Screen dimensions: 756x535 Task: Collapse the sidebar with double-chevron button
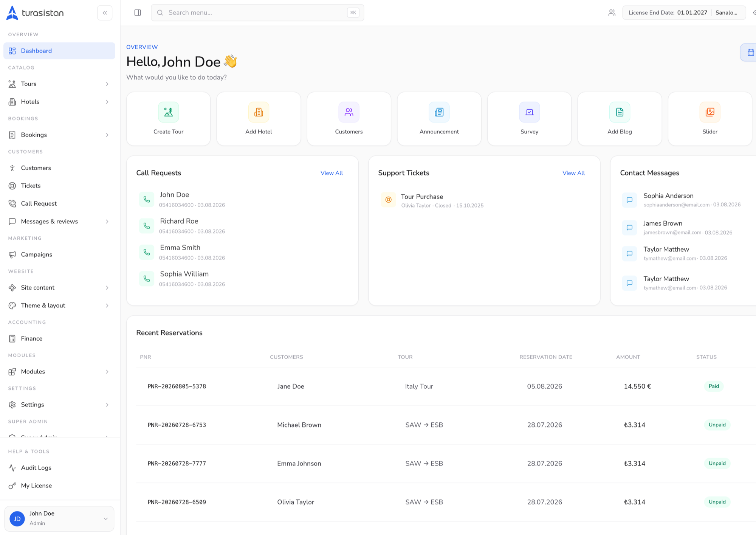[105, 13]
